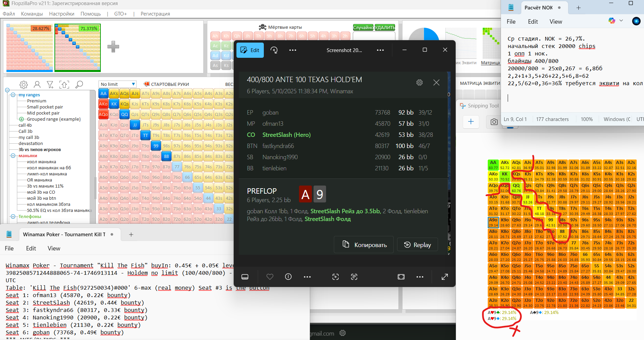Open the three-dot menu next to the rotate icon
Image resolution: width=644 pixels, height=340 pixels.
(x=293, y=50)
